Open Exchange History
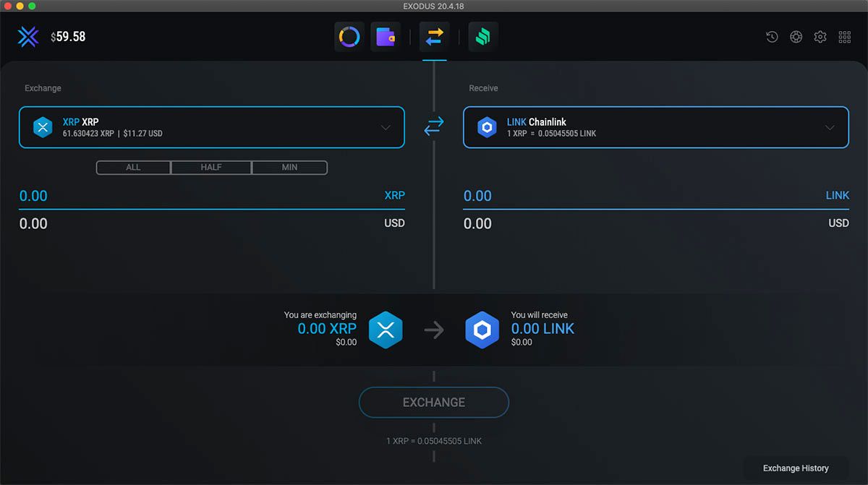Screen dimensions: 868x485 point(796,468)
